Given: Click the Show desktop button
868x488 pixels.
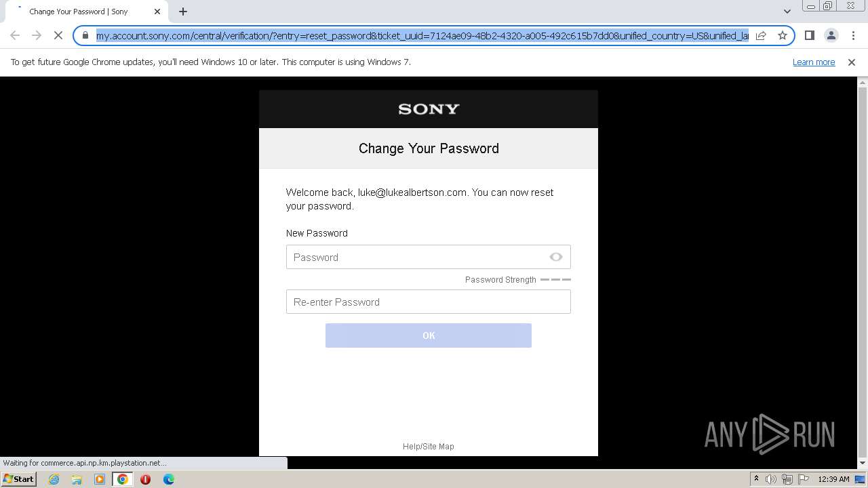Looking at the screenshot, I should pyautogui.click(x=860, y=479).
